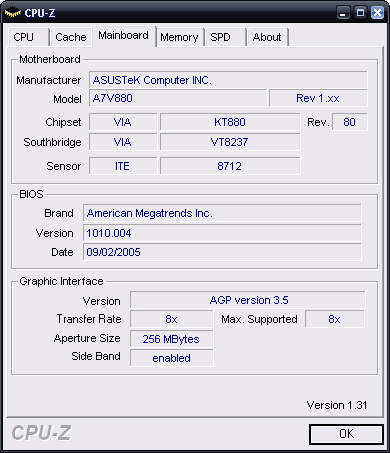Select the BIOS Version 1010.004 field
Viewport: 390px width, 453px height.
coord(222,233)
